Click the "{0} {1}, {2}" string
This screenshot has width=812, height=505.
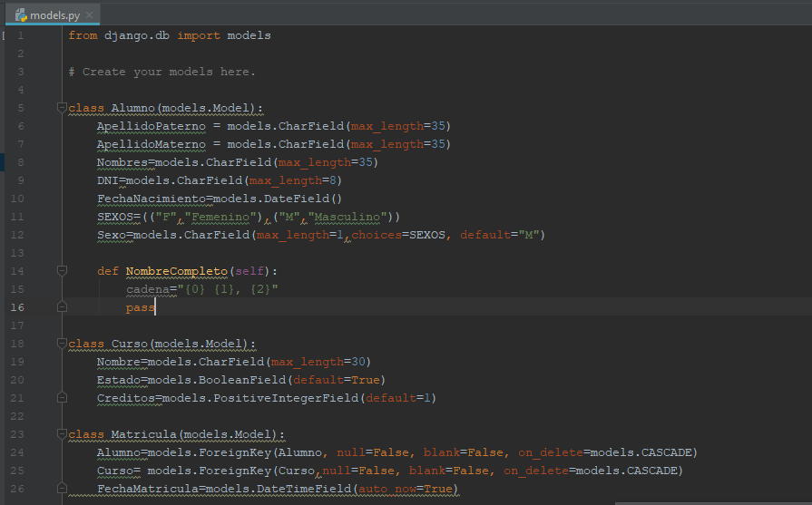[228, 288]
